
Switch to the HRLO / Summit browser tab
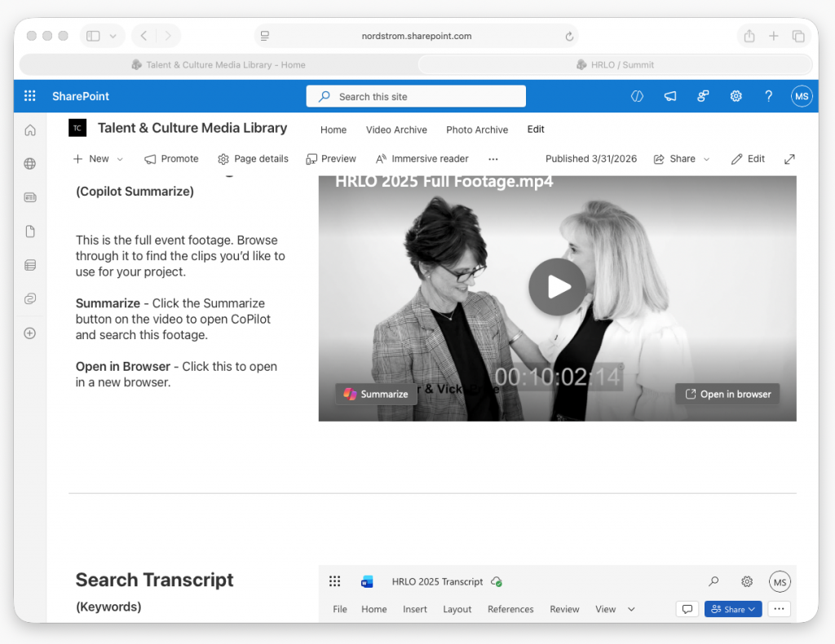pos(615,64)
